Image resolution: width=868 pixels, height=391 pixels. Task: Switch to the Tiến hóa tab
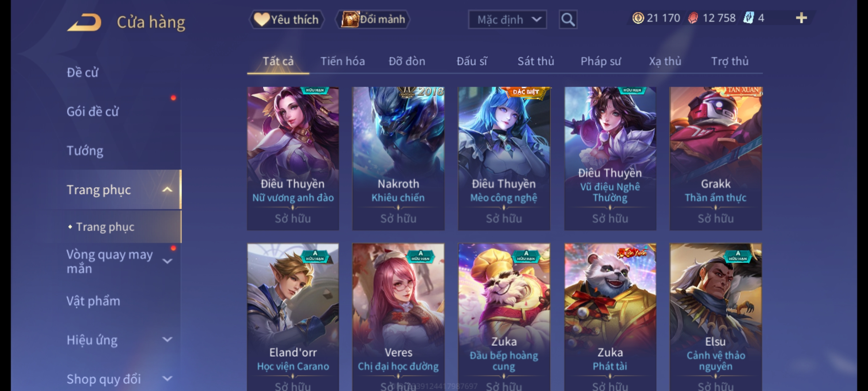(342, 61)
